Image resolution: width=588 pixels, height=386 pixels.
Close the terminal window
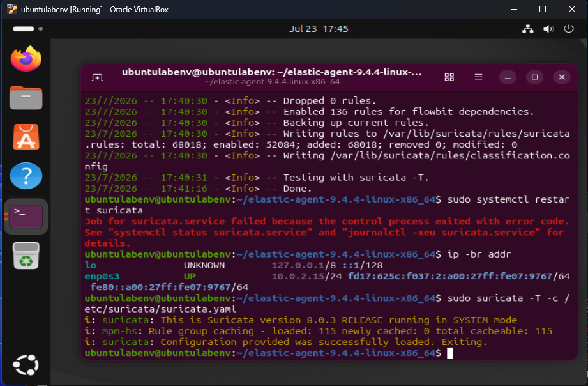[562, 77]
